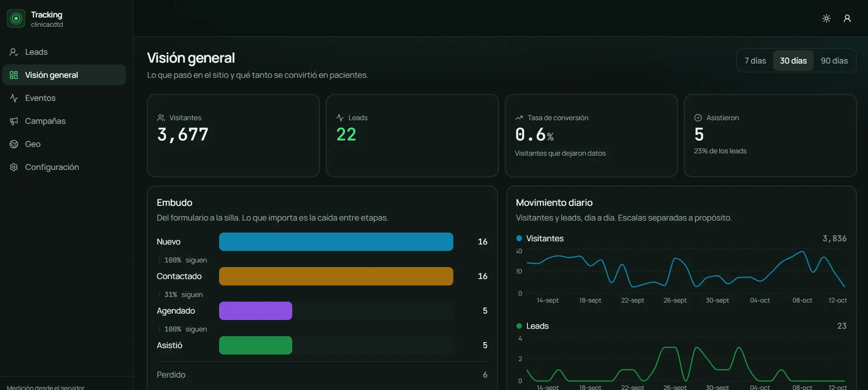Image resolution: width=868 pixels, height=390 pixels.
Task: Select the 30 días range
Action: 793,61
